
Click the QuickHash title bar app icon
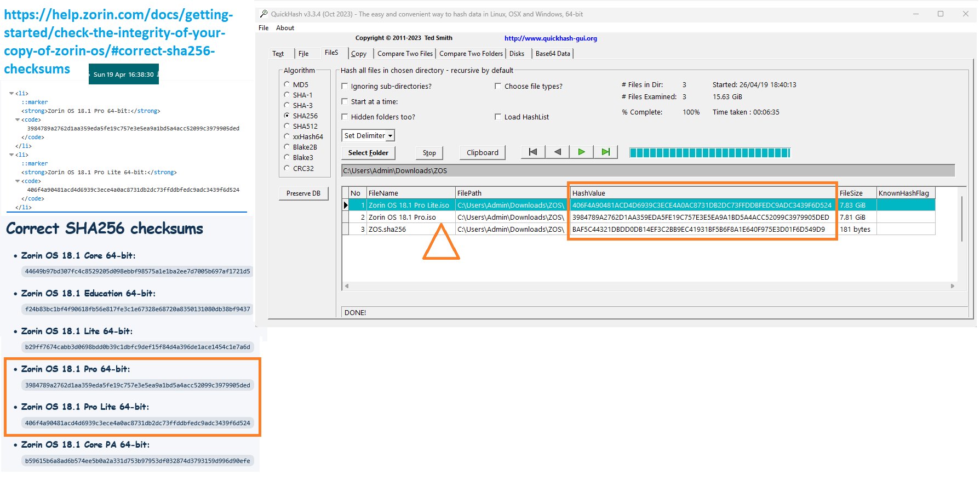[x=264, y=14]
